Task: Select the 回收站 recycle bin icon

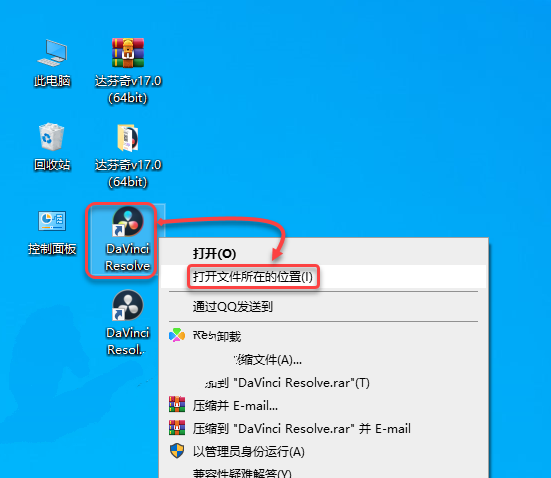Action: (52, 147)
